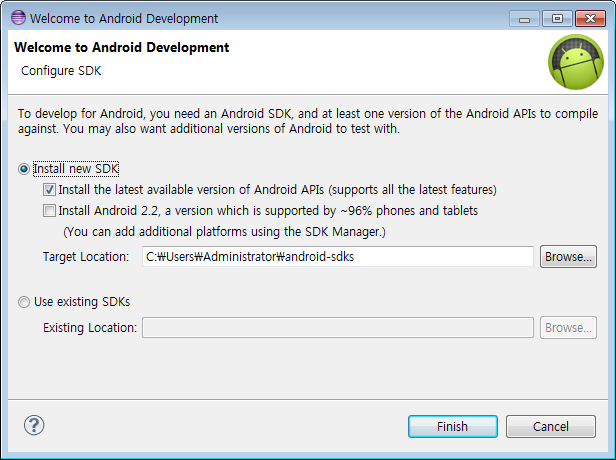Click the Existing Location field
Image resolution: width=616 pixels, height=460 pixels.
tap(338, 328)
